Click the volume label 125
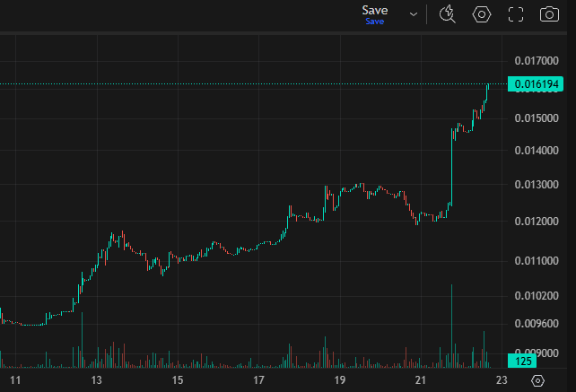Screen dimensions: 576x392 [522, 362]
